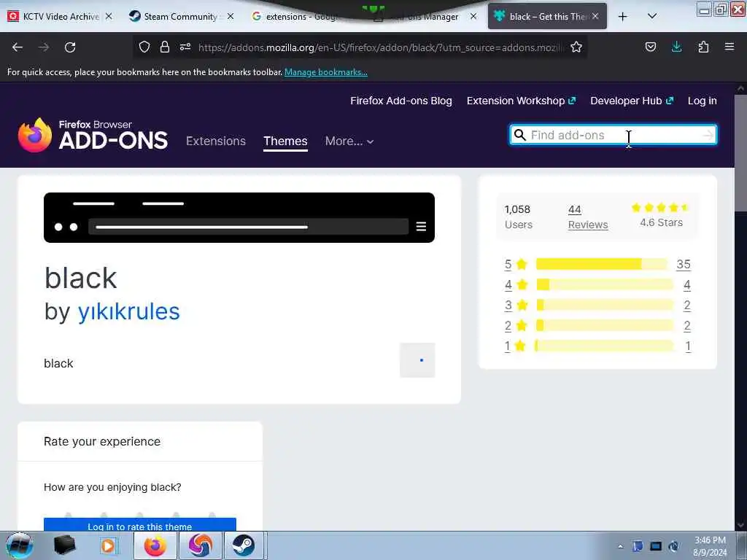Click the 5-star rating bar
This screenshot has height=560, width=747.
pyautogui.click(x=602, y=264)
